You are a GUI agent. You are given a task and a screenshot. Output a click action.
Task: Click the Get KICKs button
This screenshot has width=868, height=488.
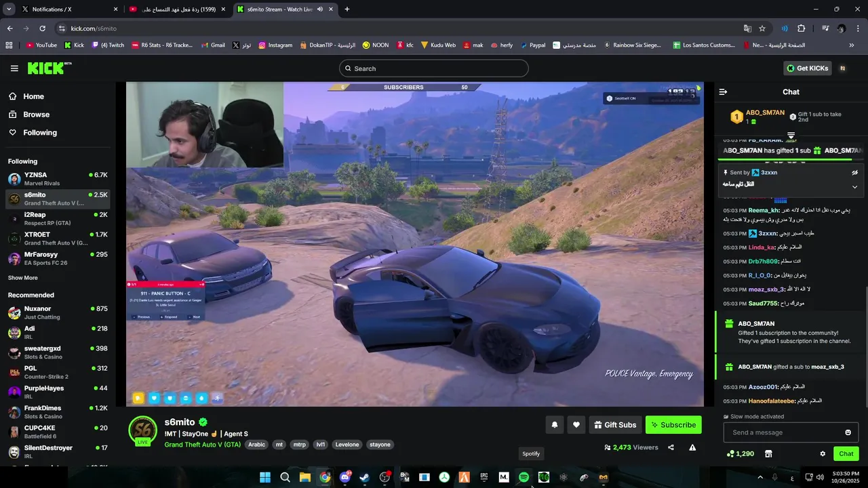tap(808, 68)
